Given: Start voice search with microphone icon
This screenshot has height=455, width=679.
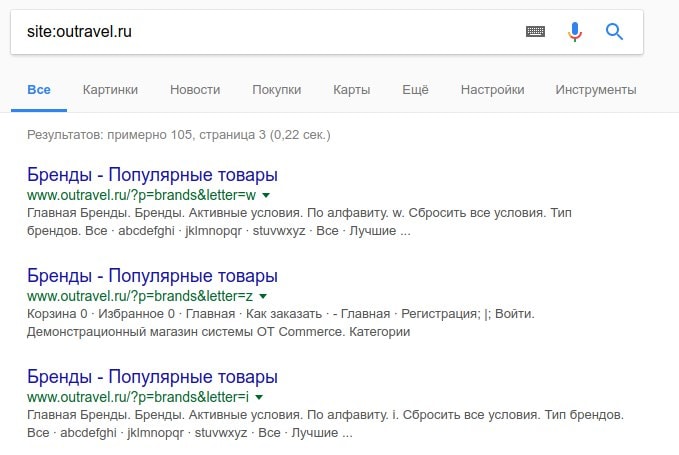Looking at the screenshot, I should (575, 32).
